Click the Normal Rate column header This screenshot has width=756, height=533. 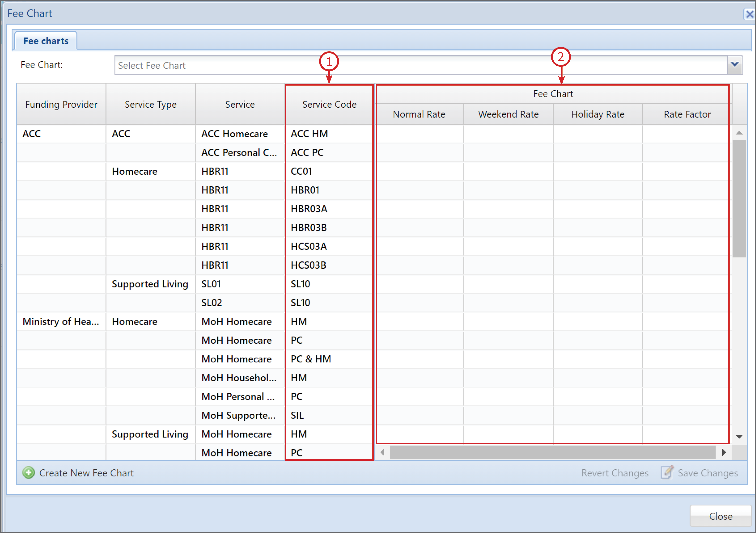[419, 114]
